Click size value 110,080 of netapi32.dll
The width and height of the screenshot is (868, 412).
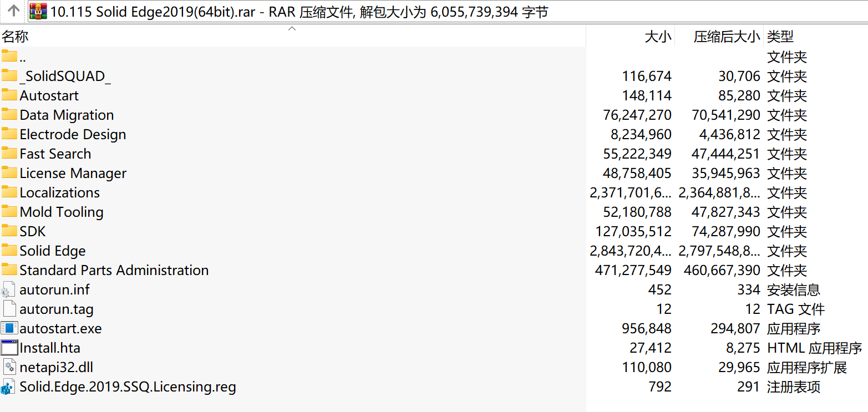(647, 367)
